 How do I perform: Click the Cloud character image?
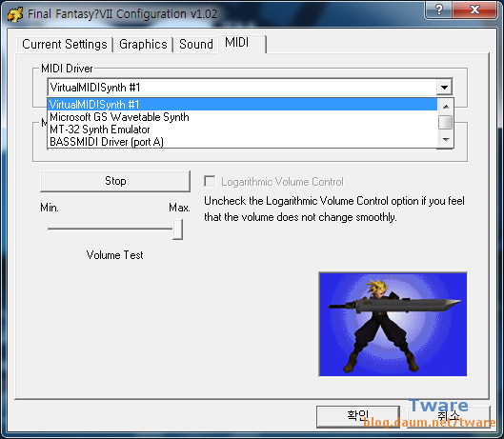pyautogui.click(x=393, y=325)
